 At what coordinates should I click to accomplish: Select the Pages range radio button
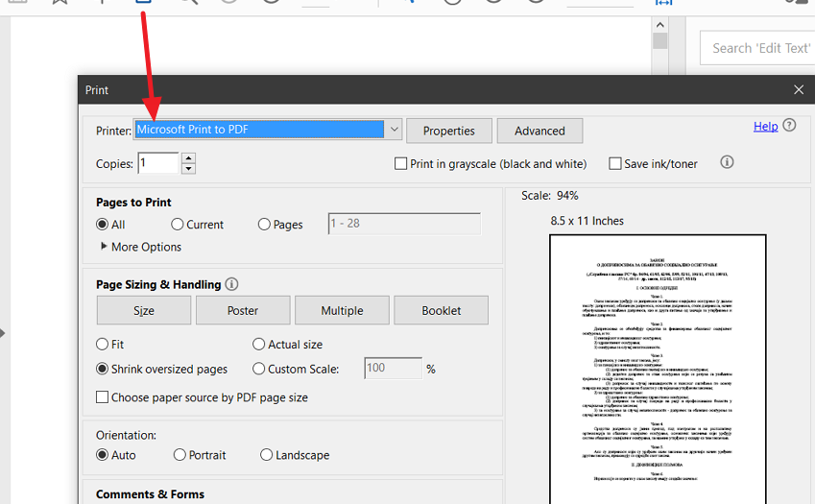(264, 225)
